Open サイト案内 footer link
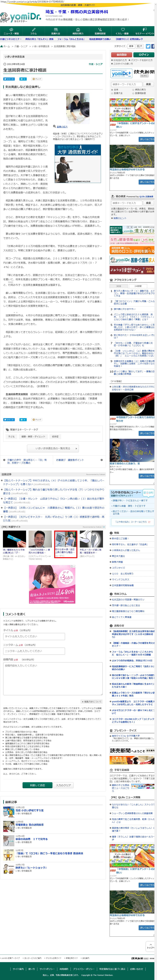The width and height of the screenshot is (157, 980). 18,969
